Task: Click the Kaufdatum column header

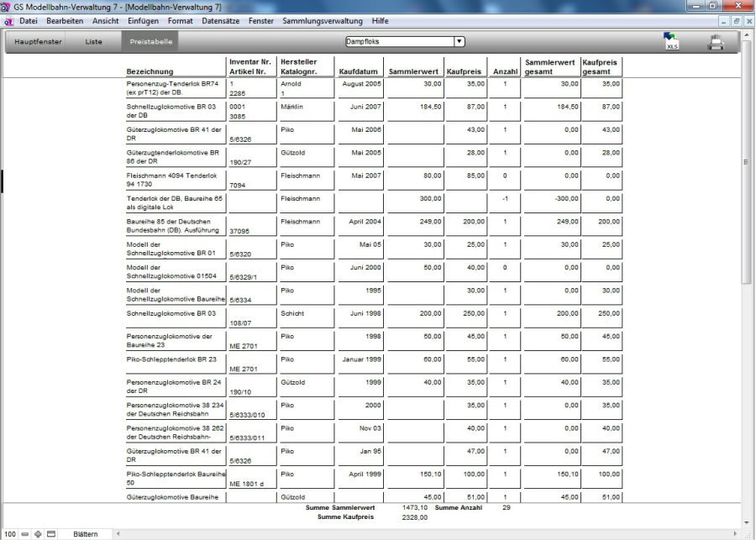Action: tap(358, 71)
